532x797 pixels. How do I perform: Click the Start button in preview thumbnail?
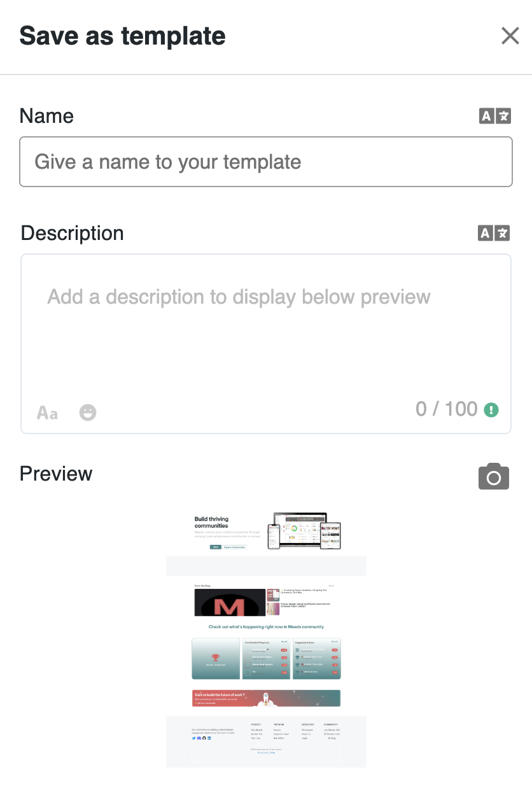pyautogui.click(x=215, y=547)
